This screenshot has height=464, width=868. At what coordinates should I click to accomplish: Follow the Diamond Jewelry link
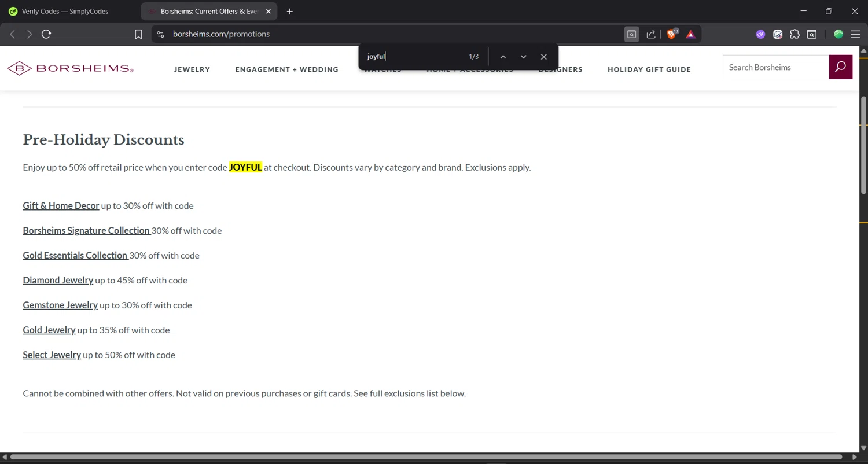point(58,280)
